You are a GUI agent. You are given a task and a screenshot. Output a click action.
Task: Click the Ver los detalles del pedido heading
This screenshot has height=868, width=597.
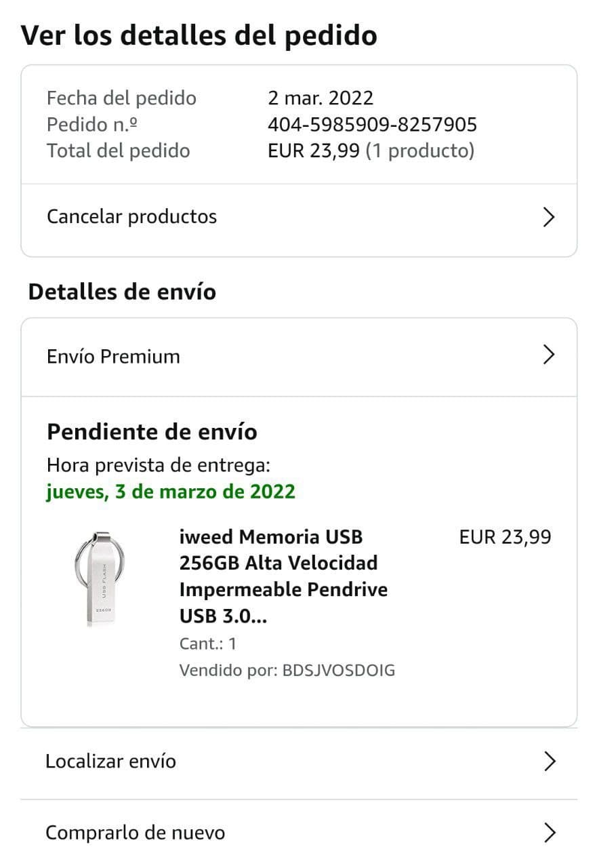point(199,35)
